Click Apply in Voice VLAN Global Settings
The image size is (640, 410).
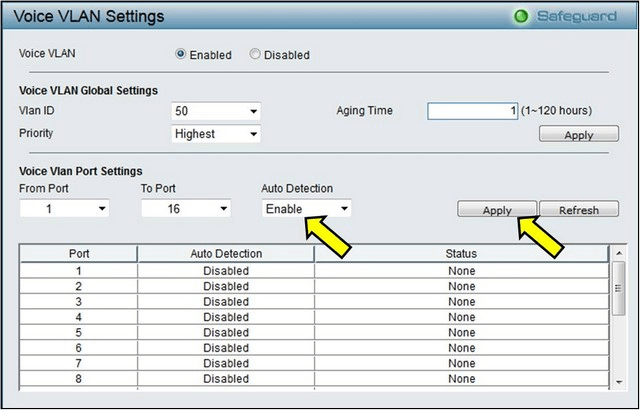579,135
